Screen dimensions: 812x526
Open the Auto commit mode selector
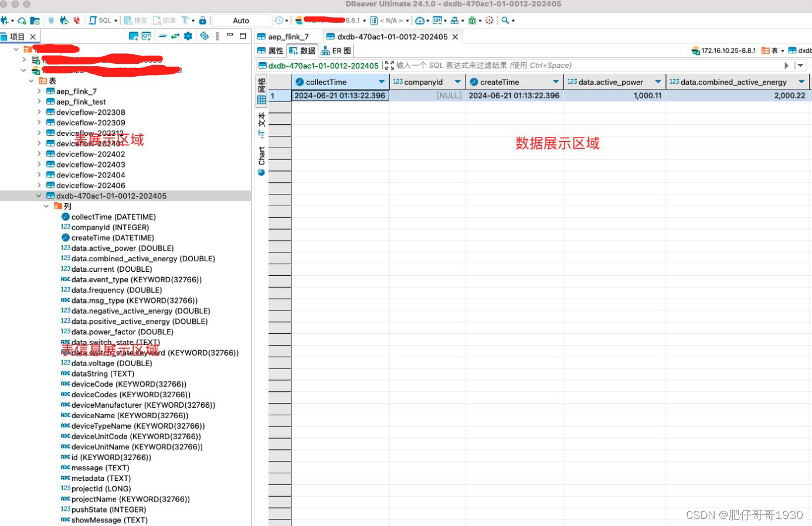pyautogui.click(x=241, y=21)
